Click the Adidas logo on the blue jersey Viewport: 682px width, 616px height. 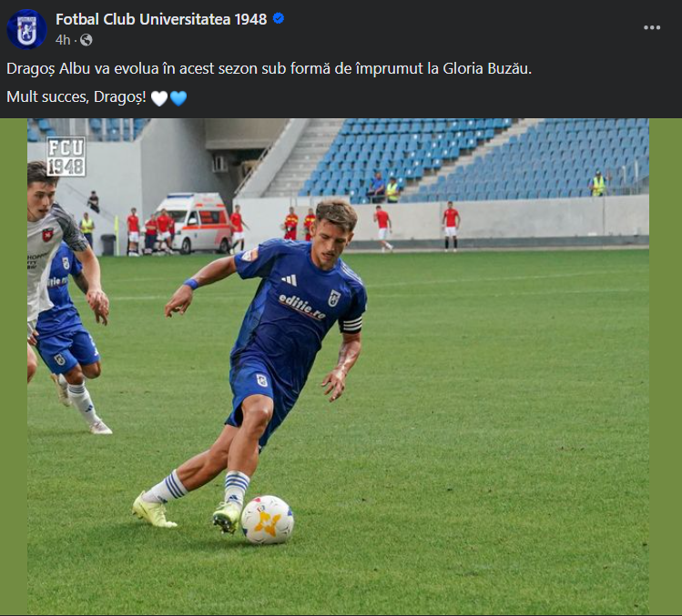pyautogui.click(x=289, y=279)
